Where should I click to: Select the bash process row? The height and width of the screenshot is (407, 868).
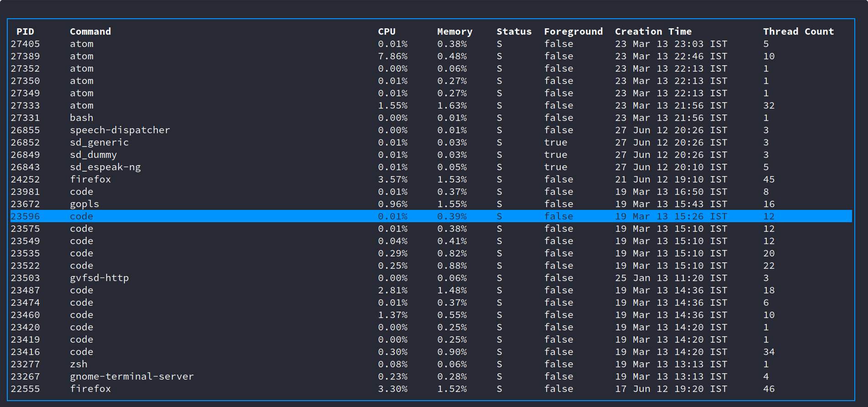tap(431, 118)
